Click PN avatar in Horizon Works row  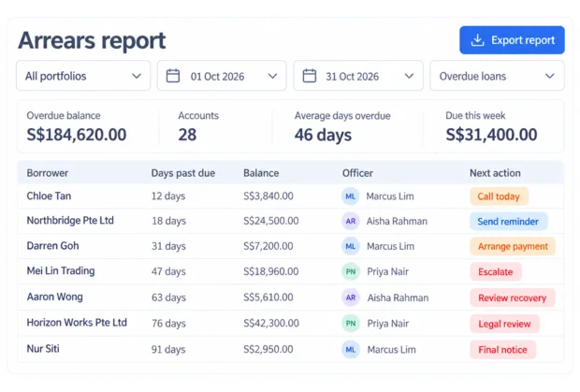click(350, 324)
